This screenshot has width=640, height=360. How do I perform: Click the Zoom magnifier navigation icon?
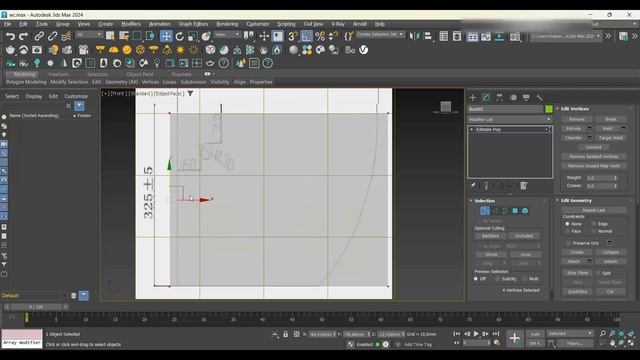pos(602,334)
